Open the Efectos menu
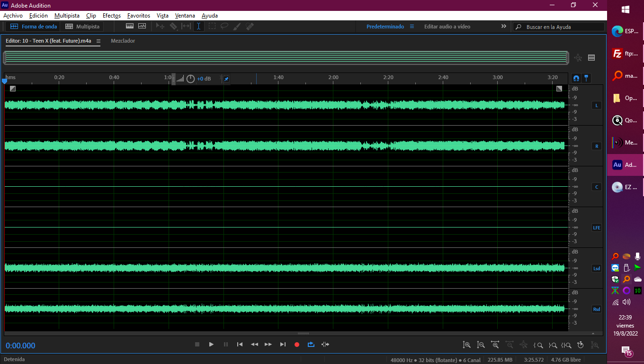This screenshot has width=644, height=364. [x=112, y=16]
